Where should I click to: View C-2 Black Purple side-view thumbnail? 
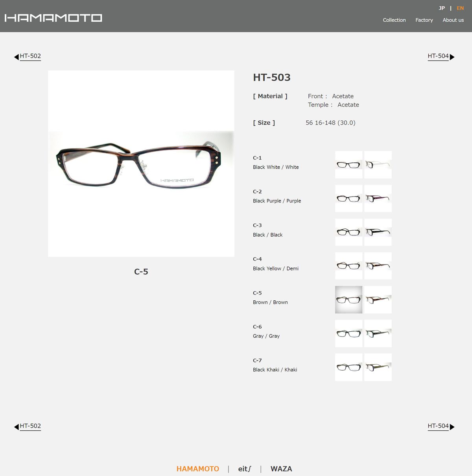click(378, 198)
